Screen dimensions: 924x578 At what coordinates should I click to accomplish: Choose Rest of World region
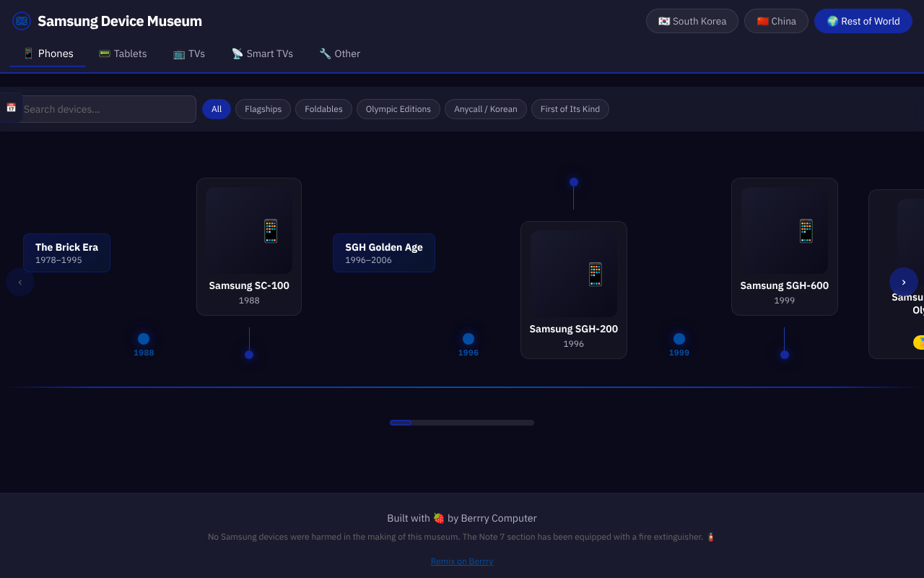[x=863, y=21]
